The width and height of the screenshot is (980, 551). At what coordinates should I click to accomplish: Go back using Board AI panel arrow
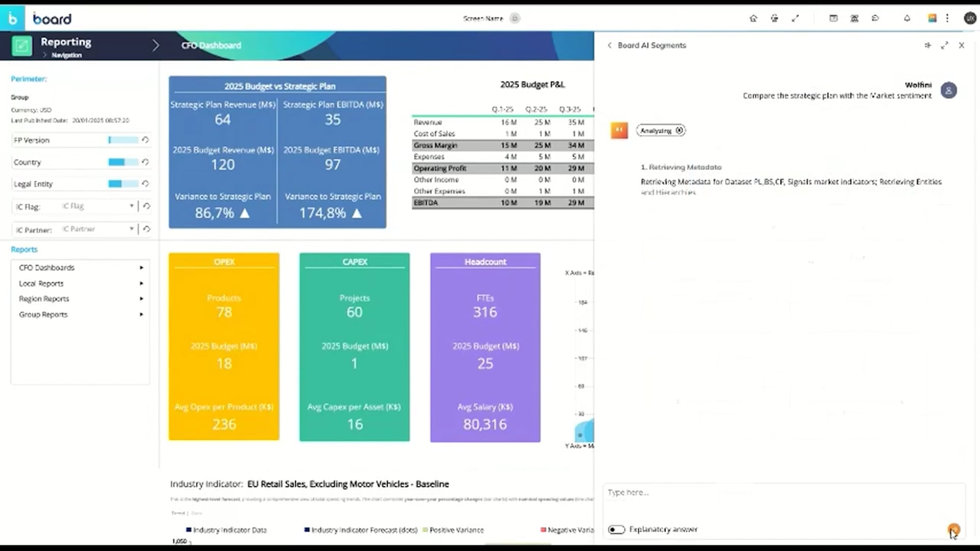coord(609,45)
